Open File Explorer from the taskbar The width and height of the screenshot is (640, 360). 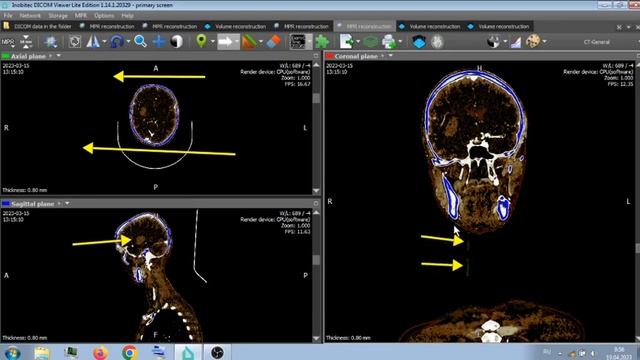pyautogui.click(x=42, y=352)
